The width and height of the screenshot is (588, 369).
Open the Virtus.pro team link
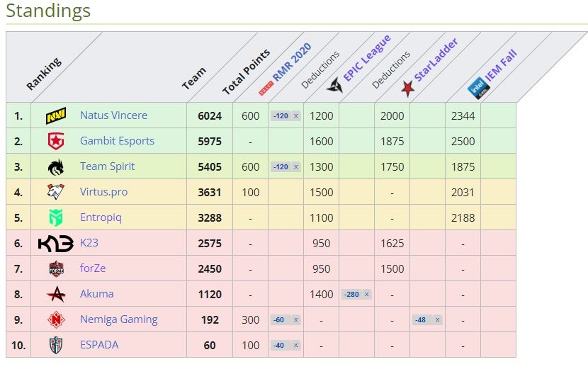[x=103, y=192]
